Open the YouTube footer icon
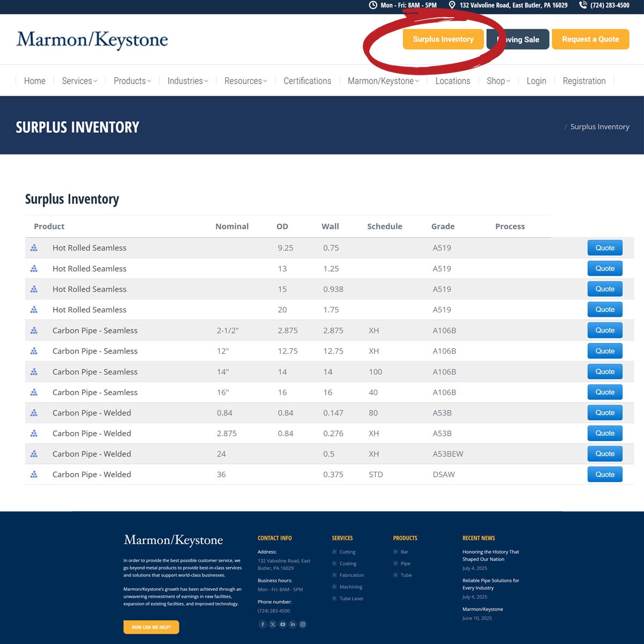 [x=283, y=624]
